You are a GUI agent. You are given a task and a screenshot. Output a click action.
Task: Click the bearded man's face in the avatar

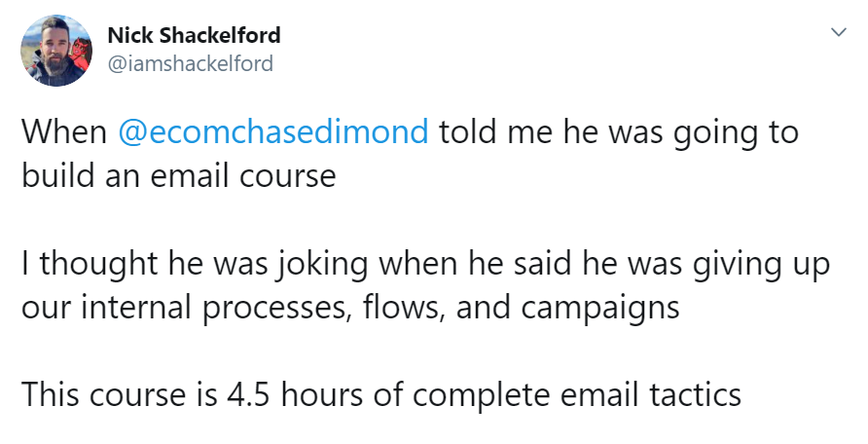pyautogui.click(x=54, y=45)
